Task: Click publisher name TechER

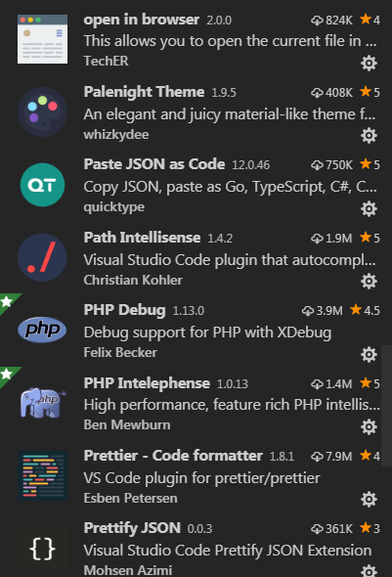Action: click(x=106, y=61)
